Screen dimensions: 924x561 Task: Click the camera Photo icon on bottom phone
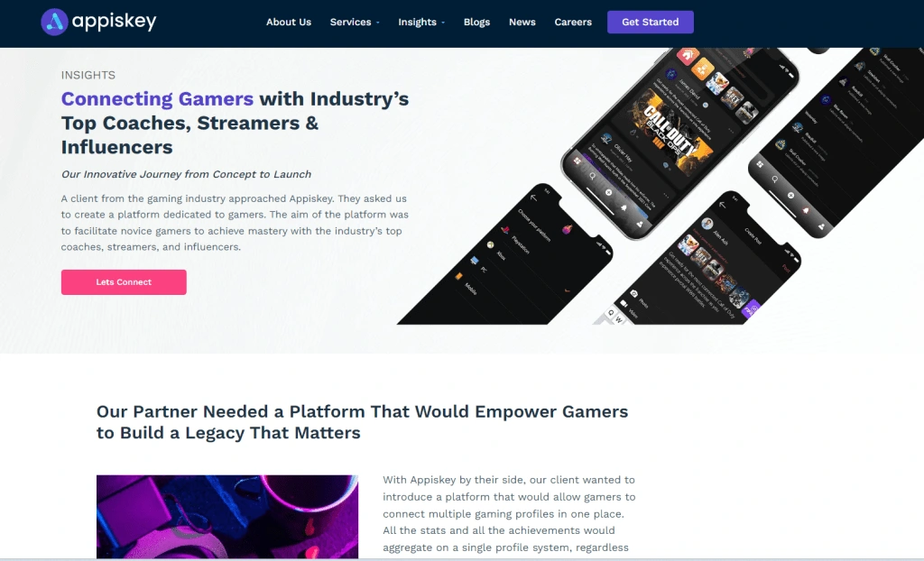pyautogui.click(x=633, y=293)
